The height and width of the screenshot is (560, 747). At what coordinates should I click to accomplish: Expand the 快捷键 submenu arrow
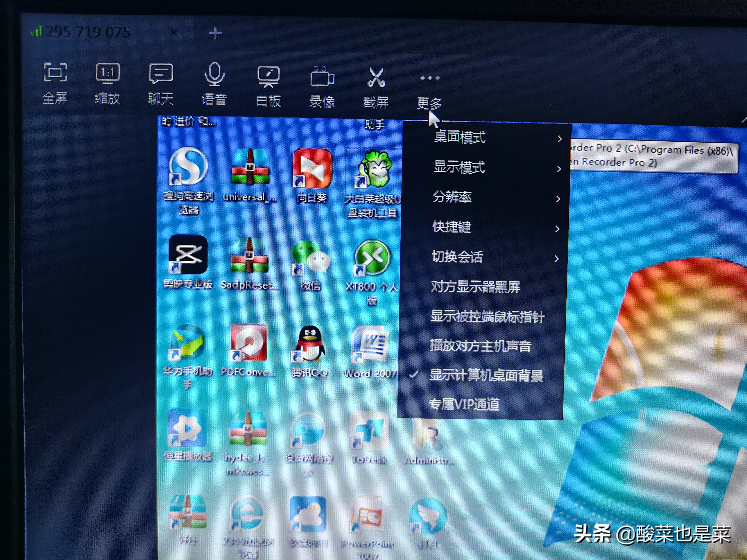[x=557, y=228]
